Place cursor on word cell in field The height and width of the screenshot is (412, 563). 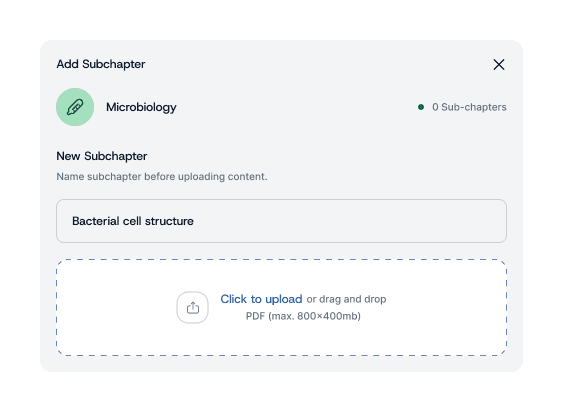[132, 221]
